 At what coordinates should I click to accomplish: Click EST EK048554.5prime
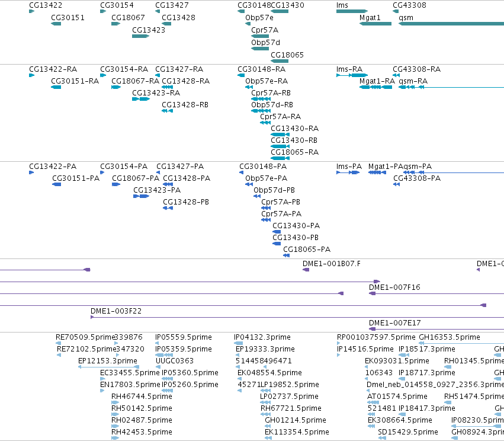pyautogui.click(x=269, y=373)
